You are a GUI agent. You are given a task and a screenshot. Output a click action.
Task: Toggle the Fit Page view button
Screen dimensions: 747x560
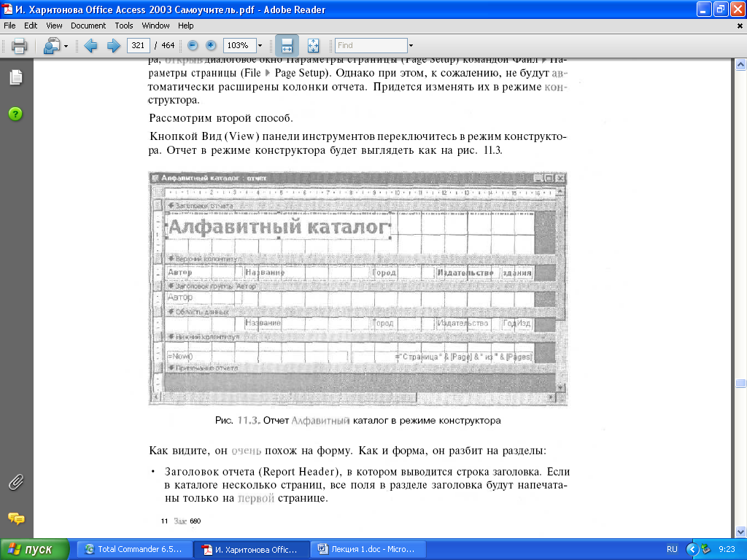click(314, 46)
